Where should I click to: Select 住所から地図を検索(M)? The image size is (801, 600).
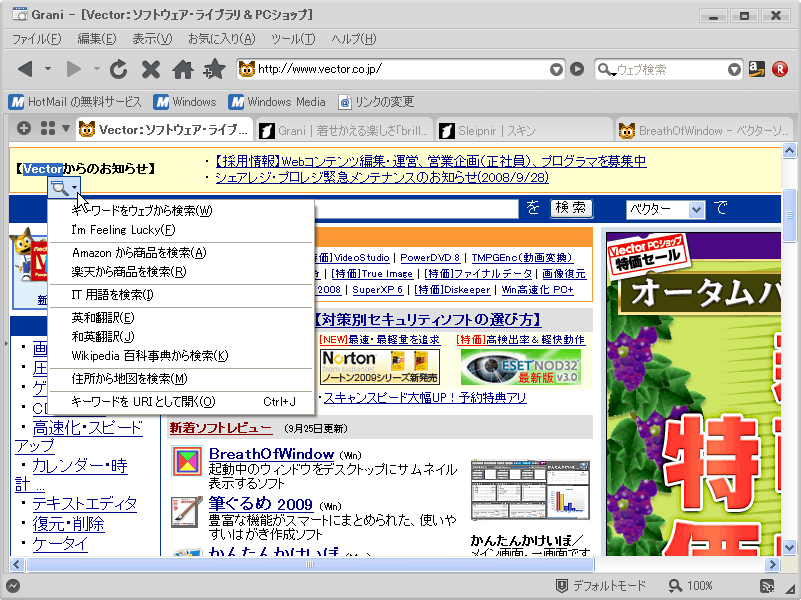pyautogui.click(x=181, y=378)
